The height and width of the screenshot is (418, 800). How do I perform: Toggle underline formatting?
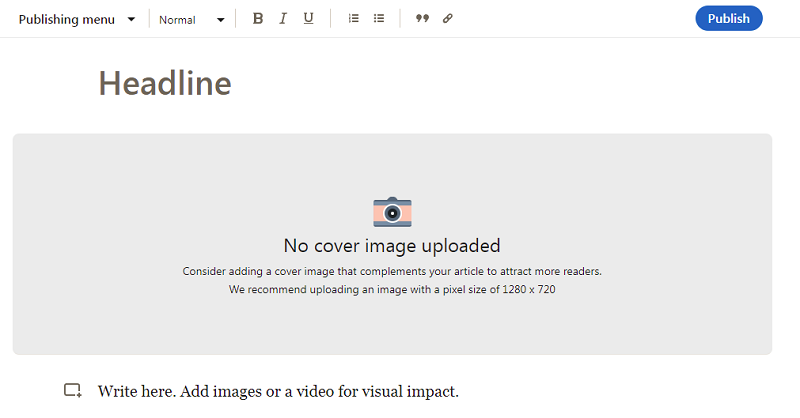pyautogui.click(x=308, y=19)
